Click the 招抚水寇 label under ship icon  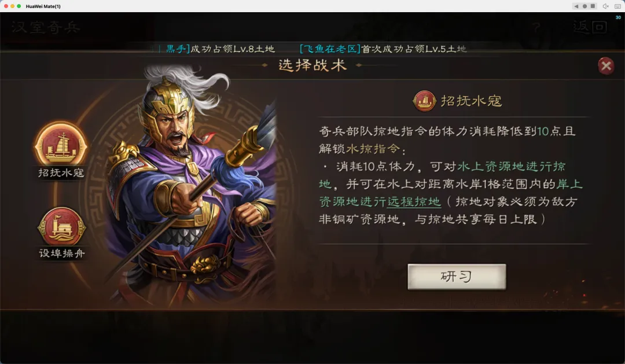click(61, 172)
